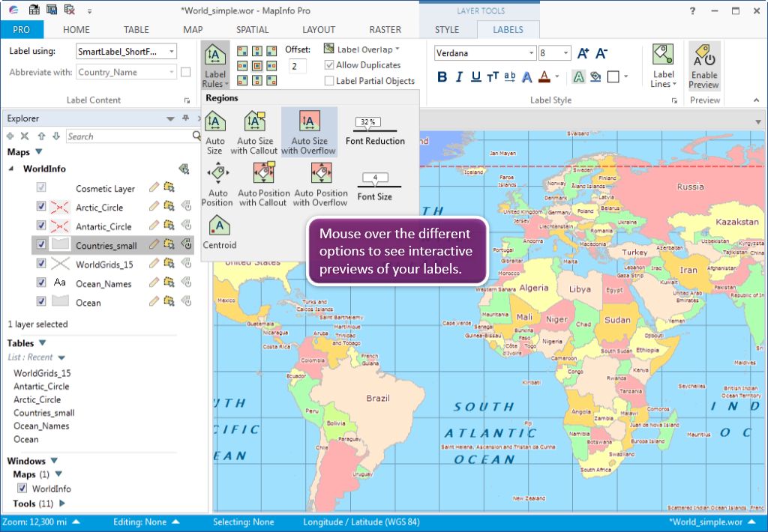
Task: Select Auto Size label rule
Action: [215, 133]
